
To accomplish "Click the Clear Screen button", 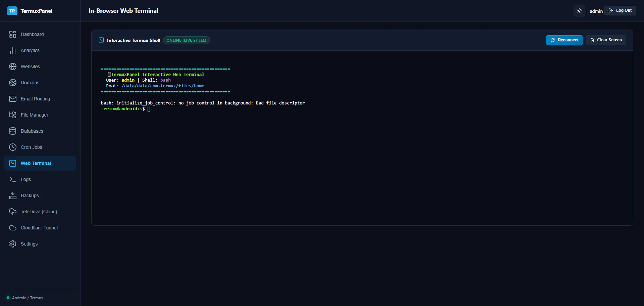I will [606, 40].
